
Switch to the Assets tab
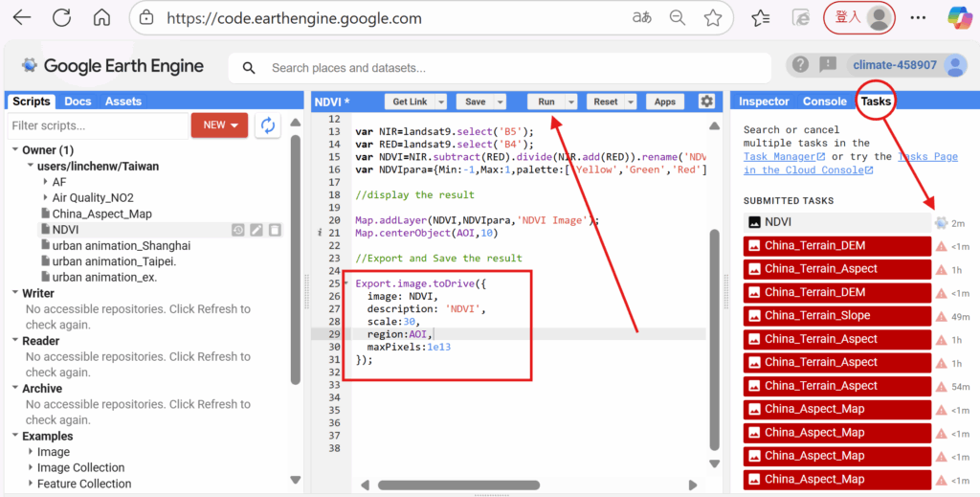123,102
